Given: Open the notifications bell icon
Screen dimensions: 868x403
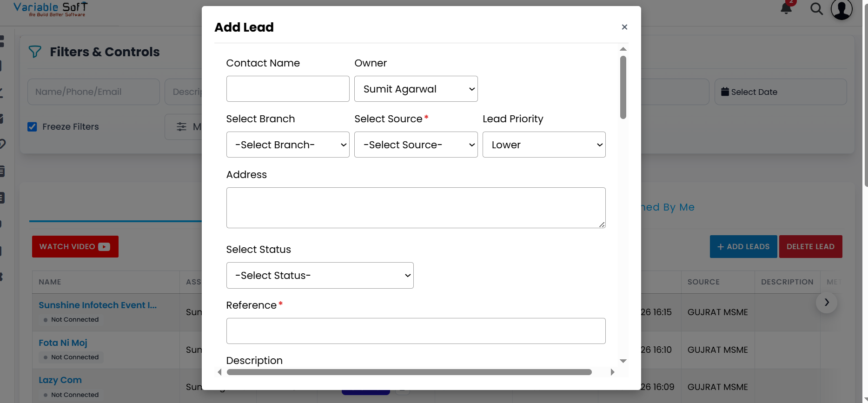Looking at the screenshot, I should point(786,8).
